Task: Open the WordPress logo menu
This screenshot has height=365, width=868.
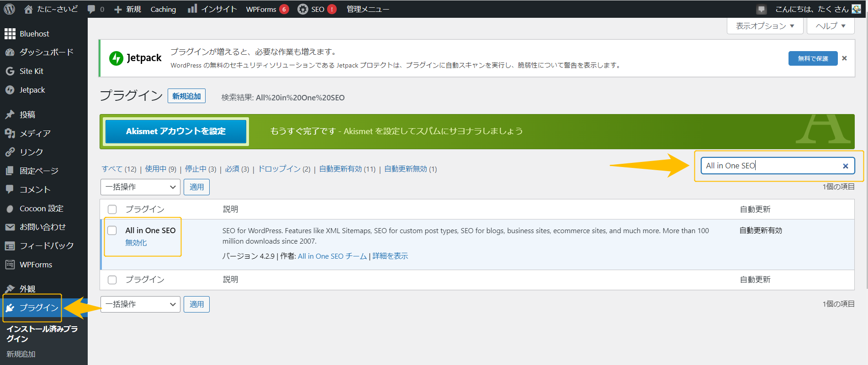Action: (x=9, y=9)
